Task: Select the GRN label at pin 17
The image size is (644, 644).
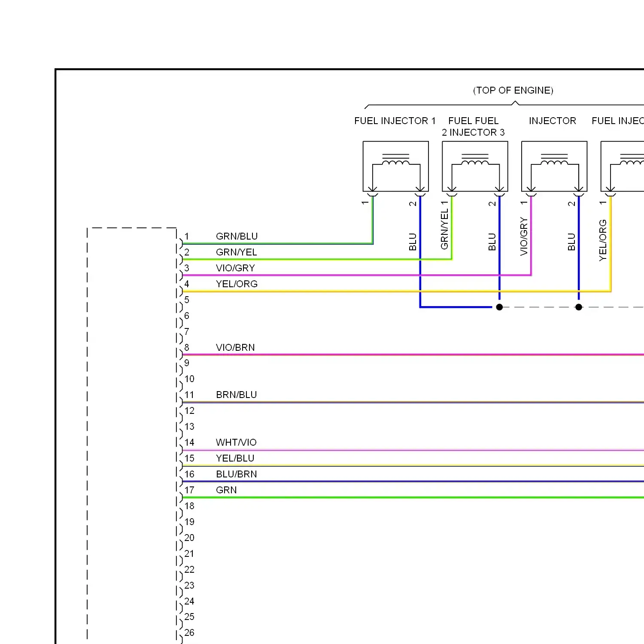Action: click(x=226, y=490)
